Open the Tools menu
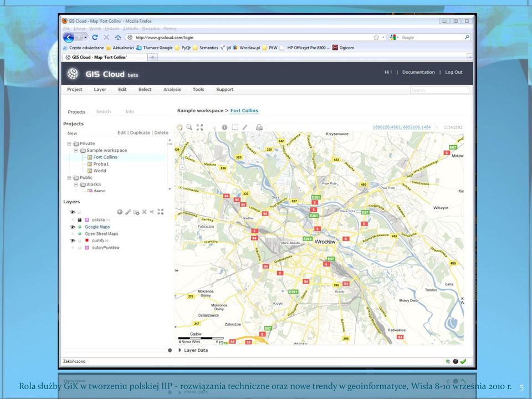This screenshot has height=399, width=532. tap(198, 90)
